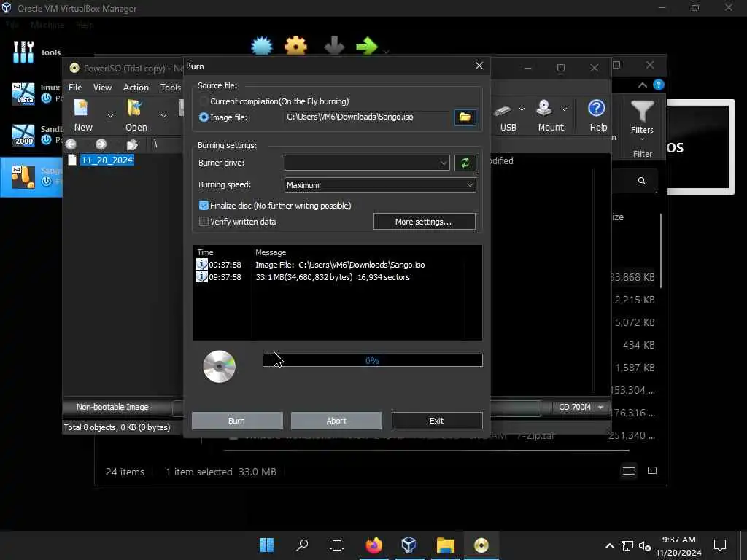This screenshot has width=747, height=560.
Task: Open PowerISO Help icon
Action: pos(597,115)
